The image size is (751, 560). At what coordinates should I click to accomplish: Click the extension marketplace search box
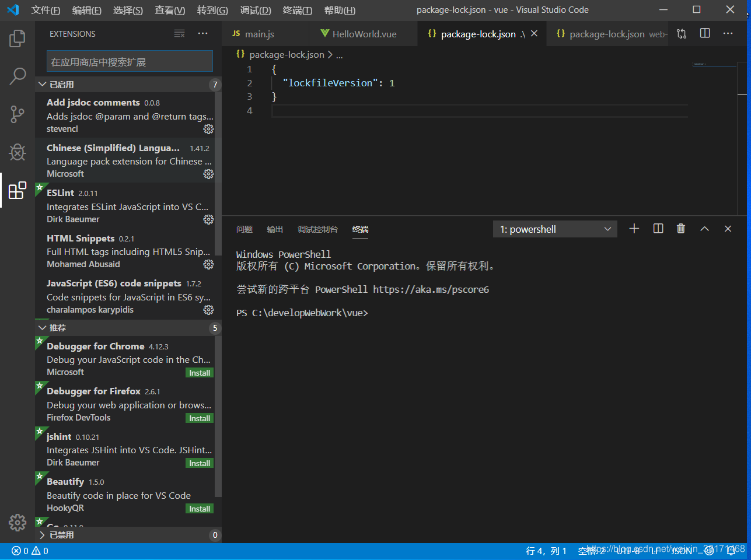[130, 61]
